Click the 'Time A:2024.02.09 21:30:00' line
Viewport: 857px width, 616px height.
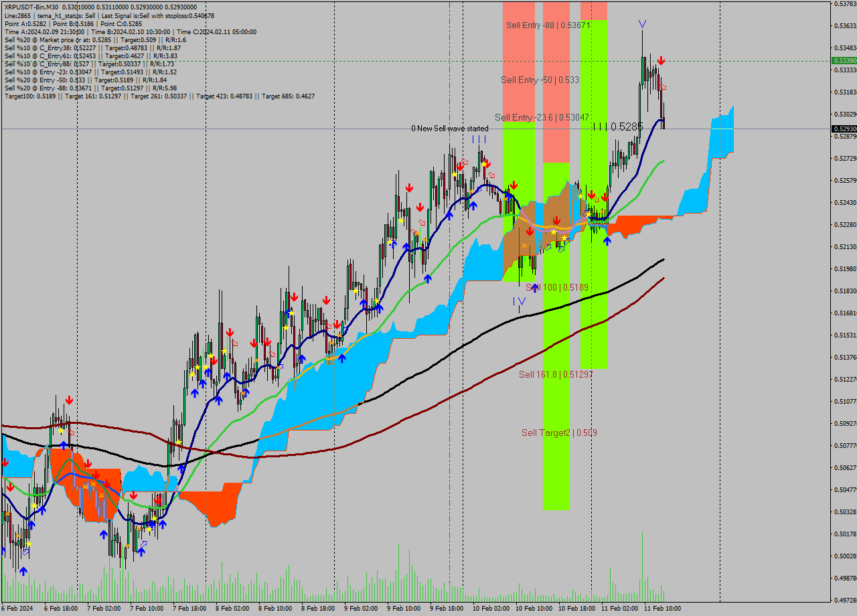[x=130, y=31]
